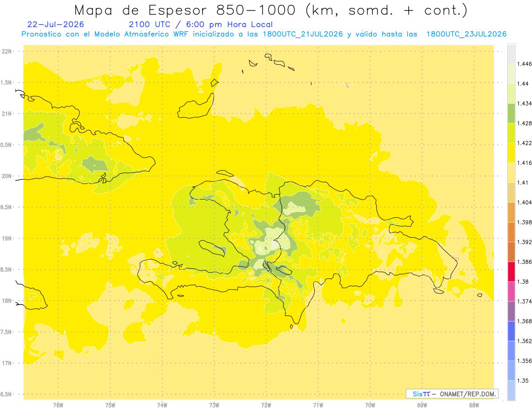532x411 pixels.
Task: Click the date label '22-Jul-2026'
Action: tap(55, 24)
